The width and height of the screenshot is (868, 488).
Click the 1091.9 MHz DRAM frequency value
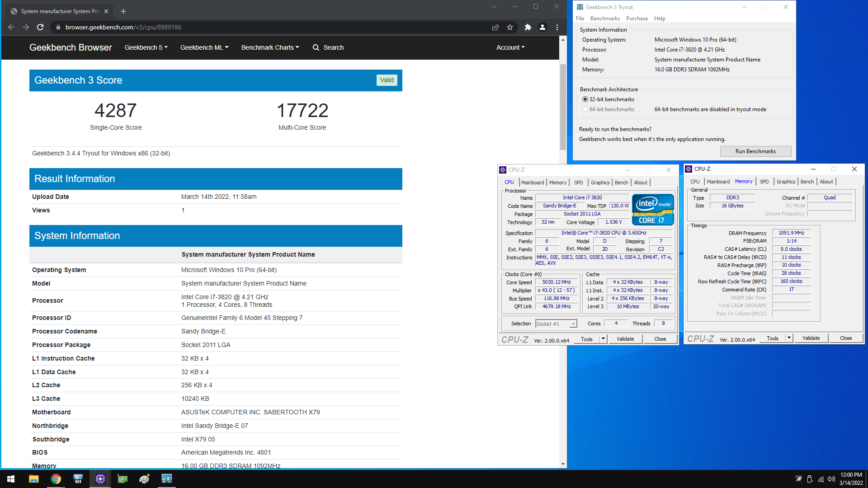(x=791, y=233)
